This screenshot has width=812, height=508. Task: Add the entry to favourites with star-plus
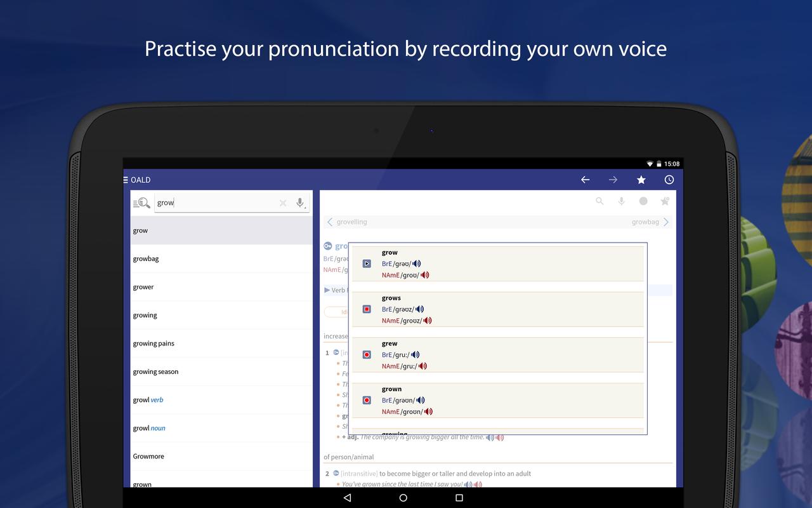point(665,201)
